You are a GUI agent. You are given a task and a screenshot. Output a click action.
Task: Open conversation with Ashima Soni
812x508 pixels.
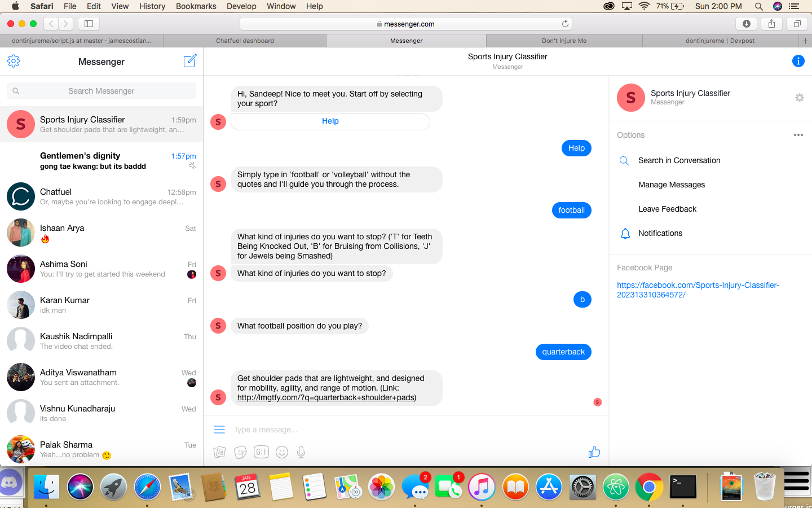(101, 269)
